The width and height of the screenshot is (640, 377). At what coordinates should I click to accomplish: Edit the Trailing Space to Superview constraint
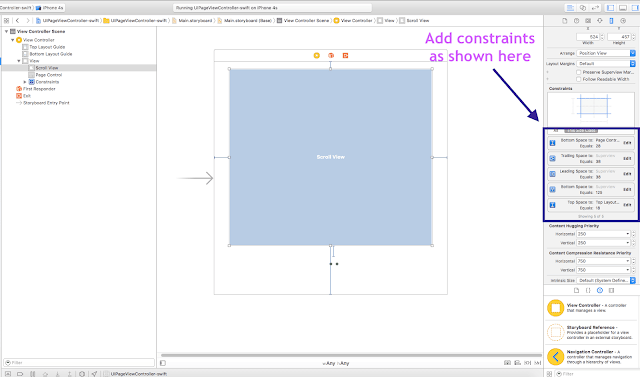[x=627, y=158]
